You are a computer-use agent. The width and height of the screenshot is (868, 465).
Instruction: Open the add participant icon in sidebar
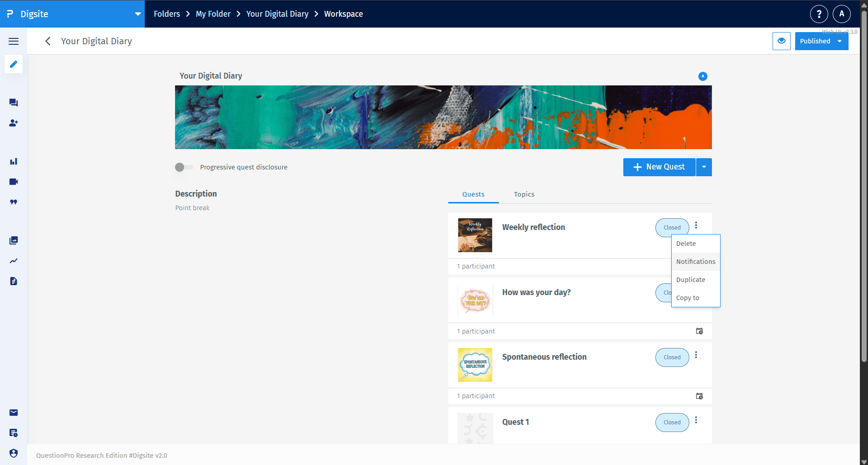pyautogui.click(x=14, y=123)
